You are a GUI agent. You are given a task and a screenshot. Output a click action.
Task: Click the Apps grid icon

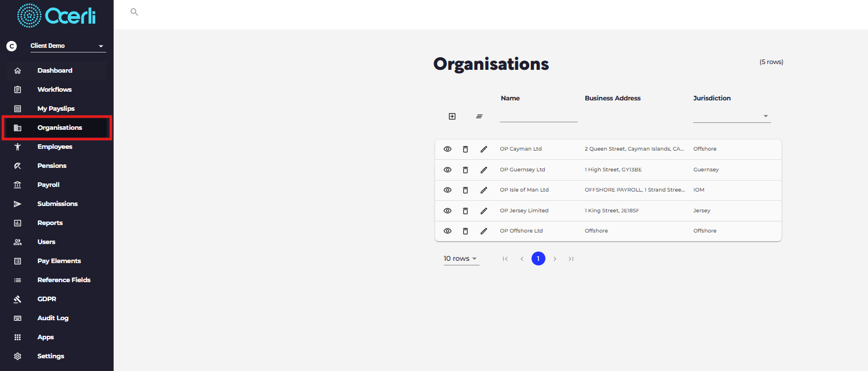pyautogui.click(x=17, y=337)
